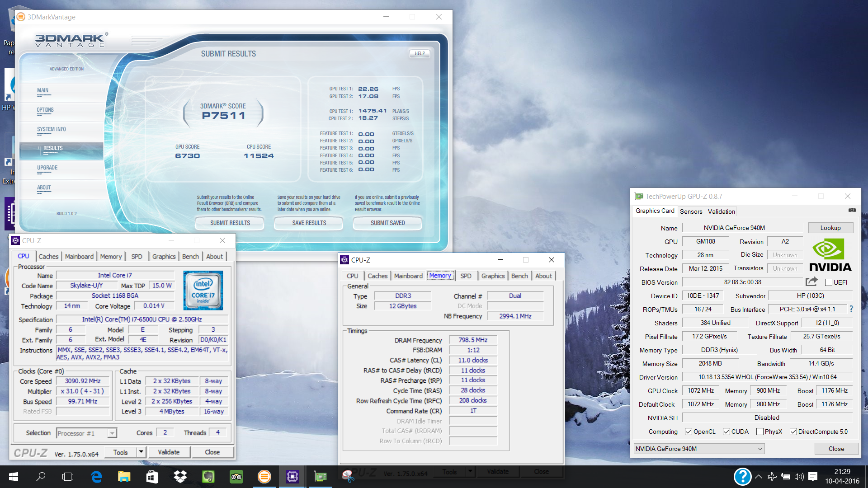Image resolution: width=868 pixels, height=488 pixels.
Task: Open the Action Center notifications icon
Action: [x=813, y=477]
